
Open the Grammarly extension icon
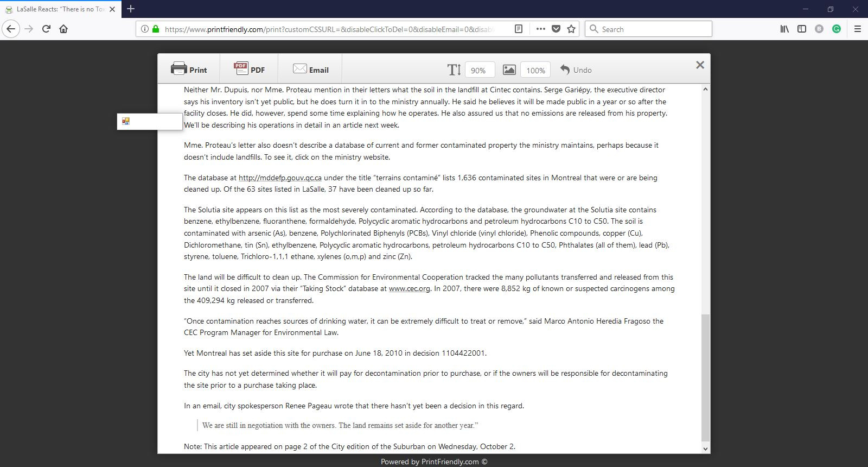[837, 29]
